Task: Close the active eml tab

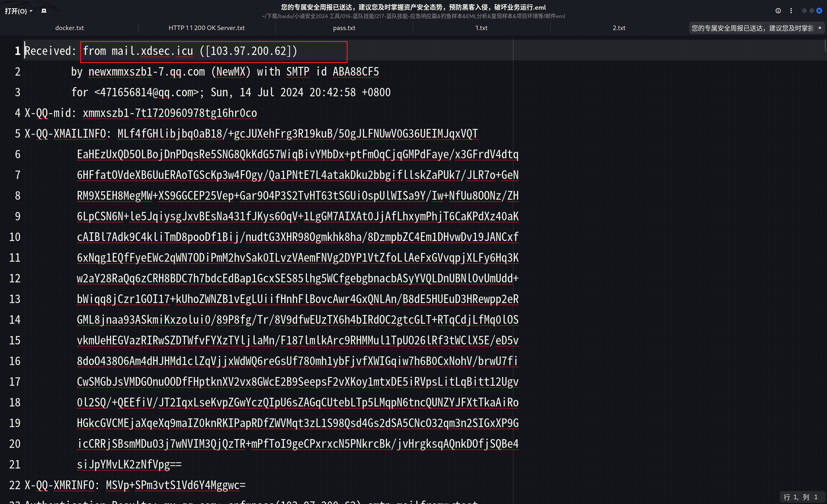Action: coord(820,28)
